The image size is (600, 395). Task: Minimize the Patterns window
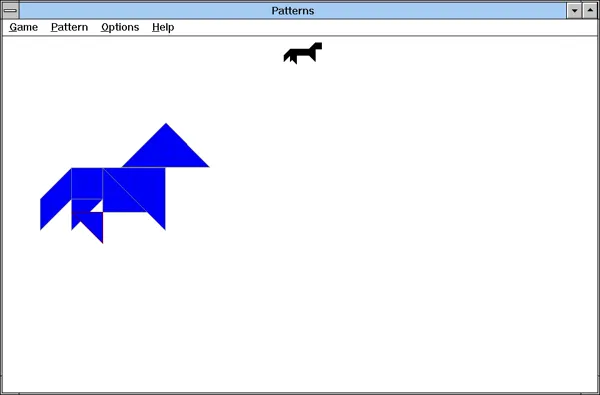[574, 10]
